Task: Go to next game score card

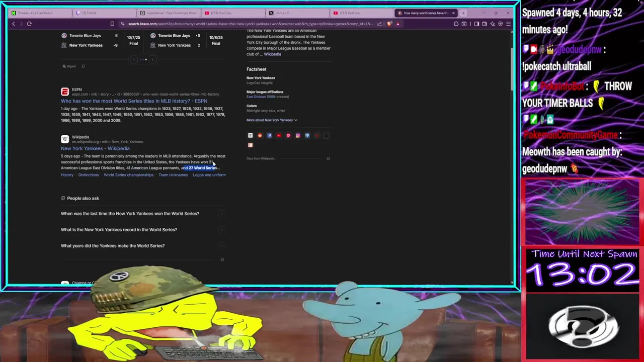Action: (152, 59)
